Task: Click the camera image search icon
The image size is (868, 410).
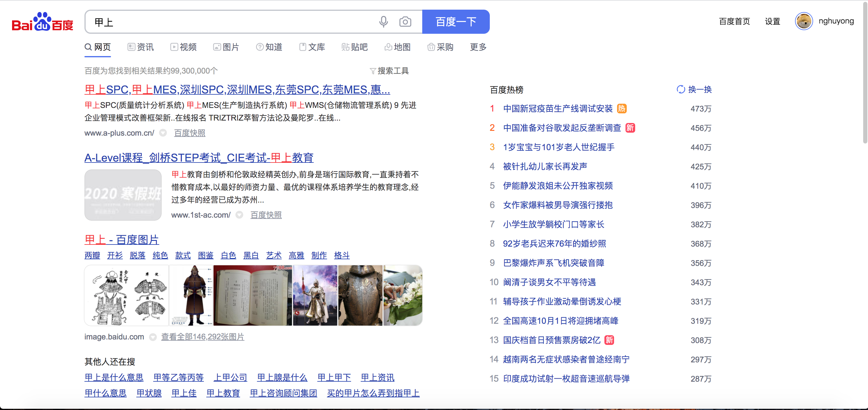Action: (405, 22)
